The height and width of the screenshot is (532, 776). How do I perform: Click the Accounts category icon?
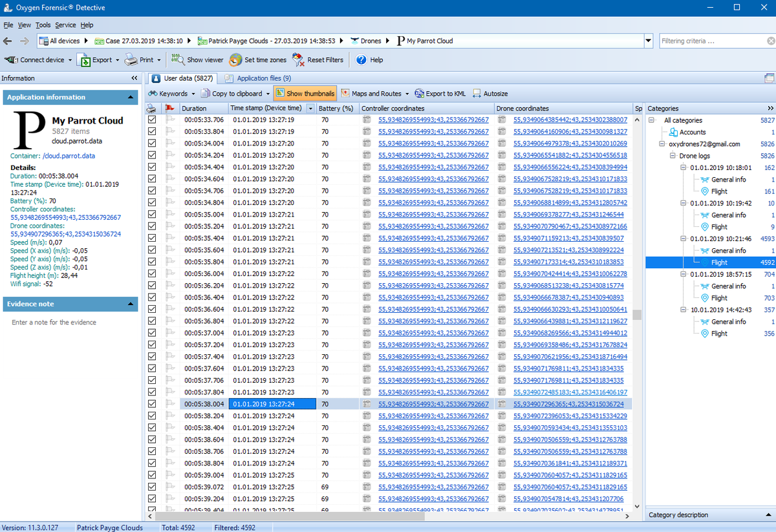tap(674, 132)
